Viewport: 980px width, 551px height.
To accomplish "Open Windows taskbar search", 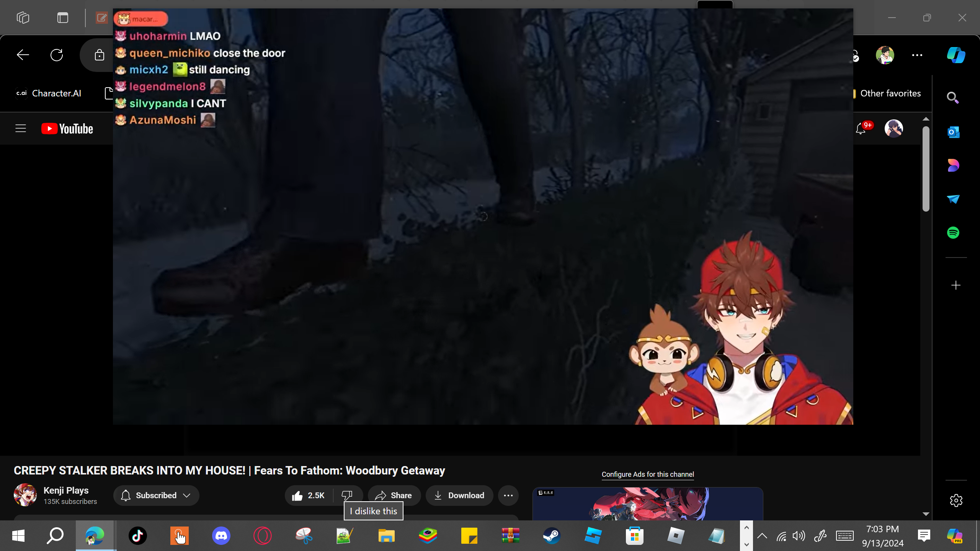I will point(55,536).
